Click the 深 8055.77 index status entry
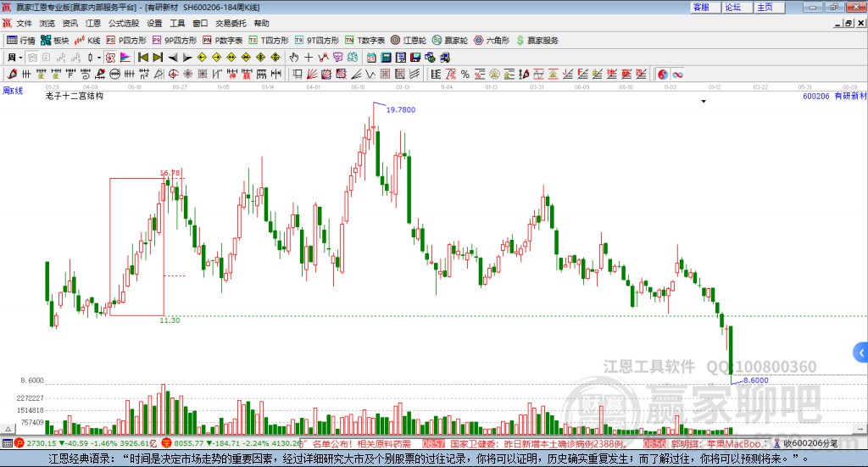The height and width of the screenshot is (467, 868). [231, 443]
